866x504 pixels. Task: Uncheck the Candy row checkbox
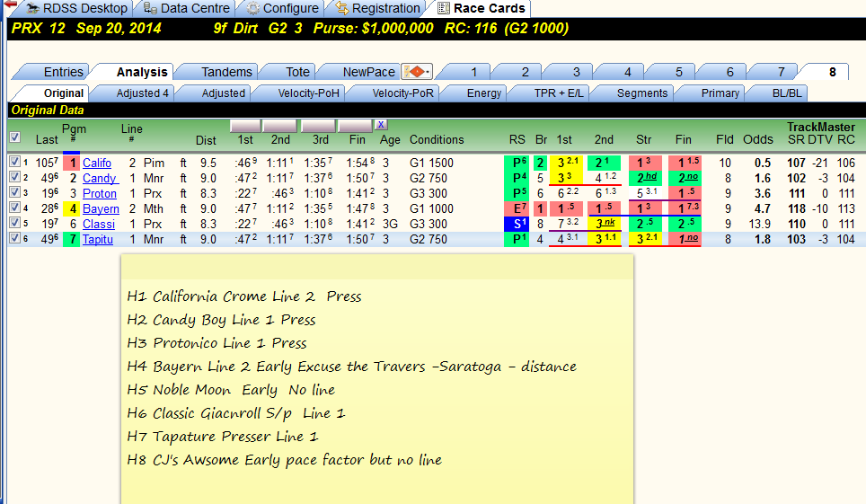point(15,177)
